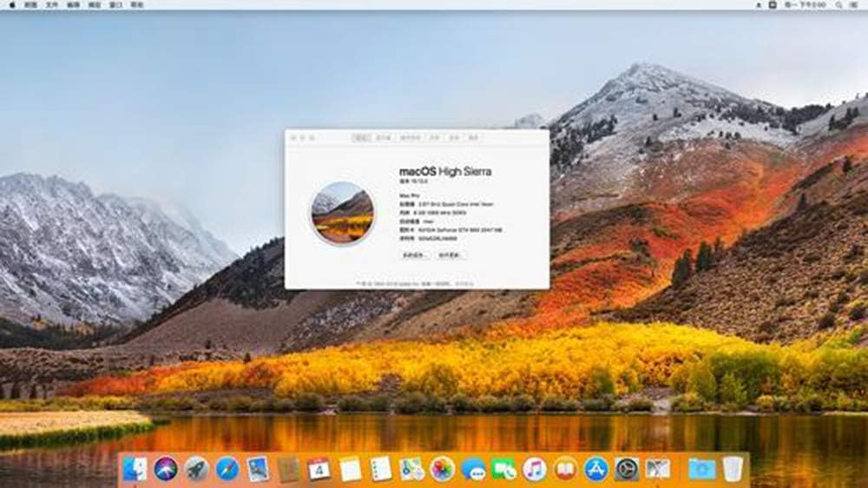
Task: Switch to the 显示器 (Displays) tab
Action: [x=383, y=137]
